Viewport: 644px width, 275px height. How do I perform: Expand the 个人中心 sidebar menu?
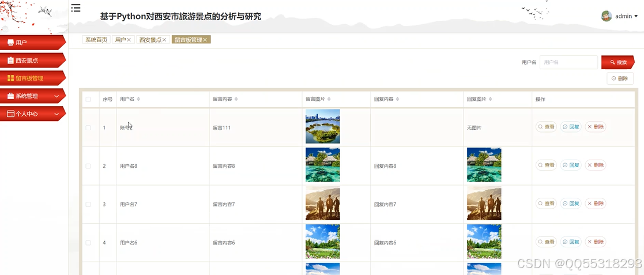click(x=32, y=114)
